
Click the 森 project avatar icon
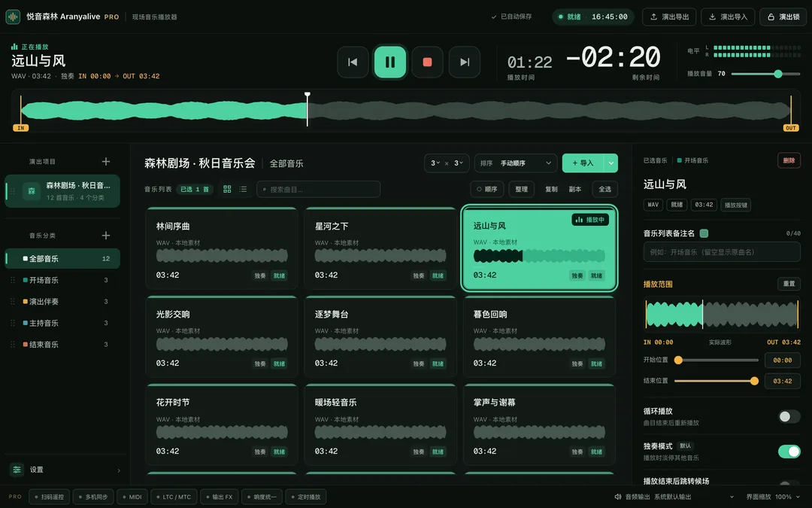(x=31, y=191)
